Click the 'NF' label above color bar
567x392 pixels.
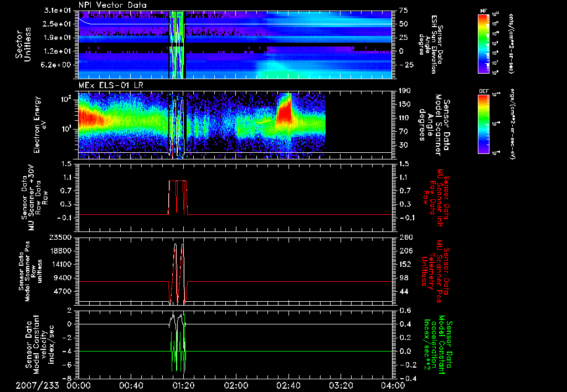[x=484, y=11]
